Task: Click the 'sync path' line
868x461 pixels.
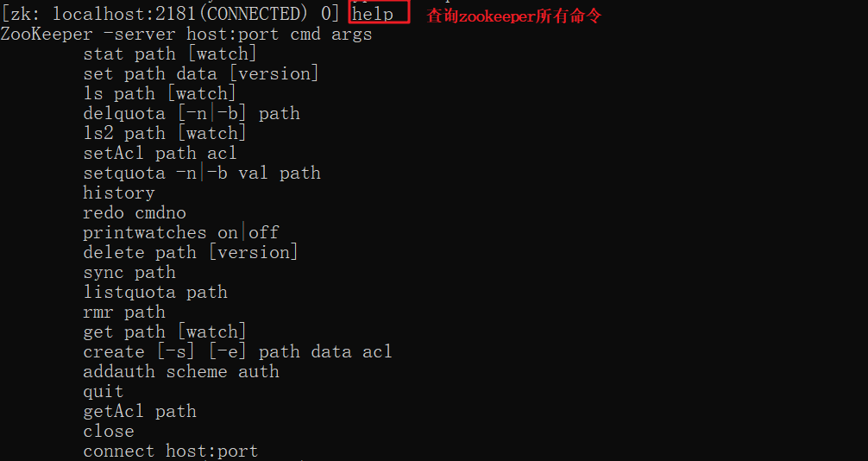Action: point(129,273)
